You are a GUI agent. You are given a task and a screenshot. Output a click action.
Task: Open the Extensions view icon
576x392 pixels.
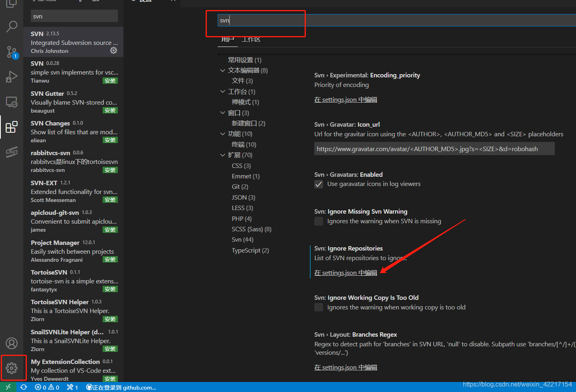tap(12, 127)
